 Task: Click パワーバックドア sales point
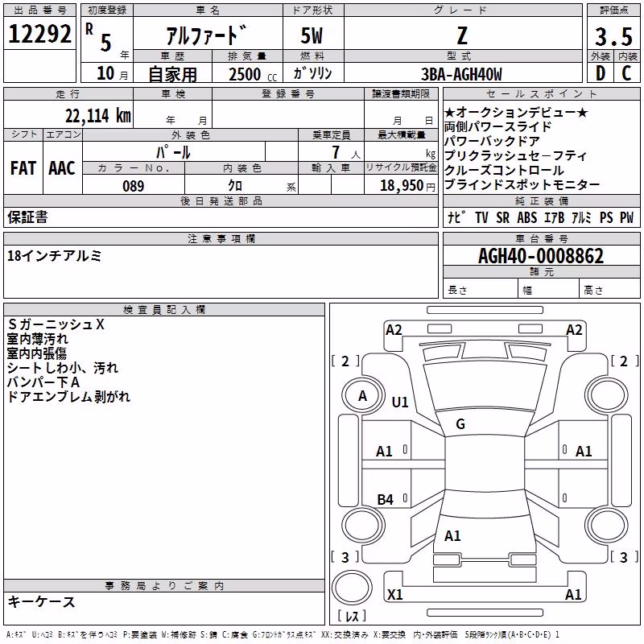click(492, 141)
